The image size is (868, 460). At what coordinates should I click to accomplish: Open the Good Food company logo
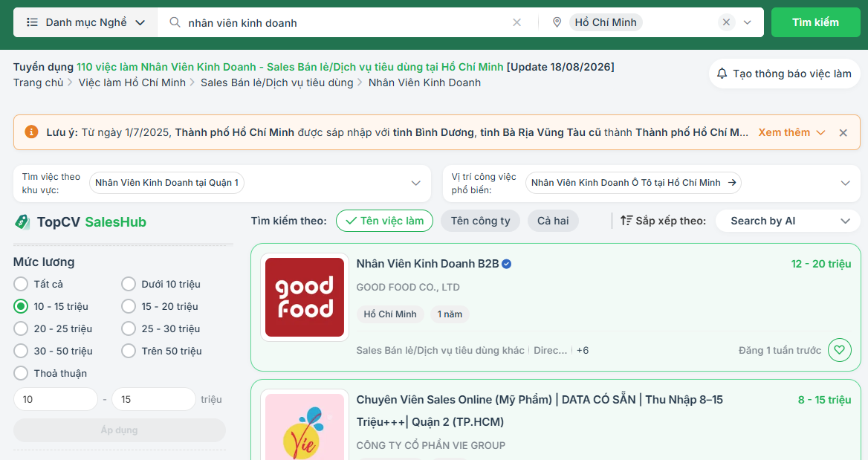click(x=305, y=297)
